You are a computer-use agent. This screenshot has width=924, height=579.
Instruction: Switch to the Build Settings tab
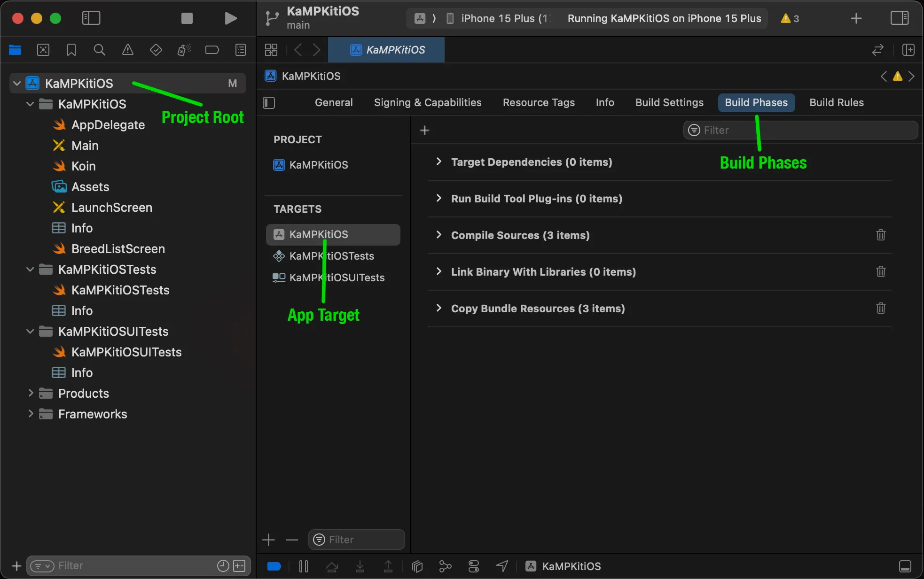pos(669,102)
